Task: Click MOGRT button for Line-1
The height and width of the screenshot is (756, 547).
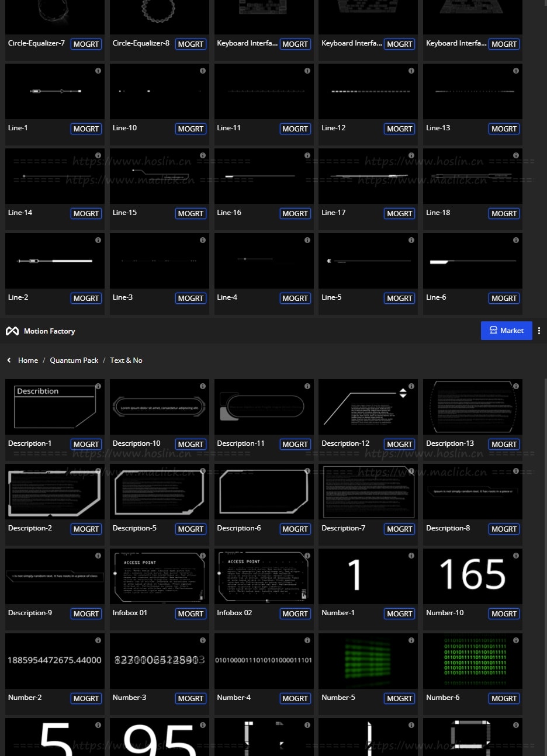Action: point(86,129)
